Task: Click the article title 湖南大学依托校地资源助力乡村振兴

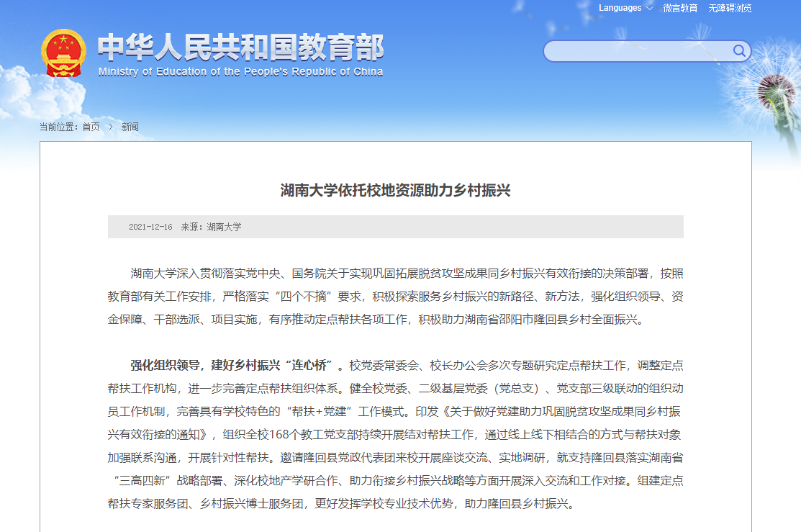Action: pos(395,190)
